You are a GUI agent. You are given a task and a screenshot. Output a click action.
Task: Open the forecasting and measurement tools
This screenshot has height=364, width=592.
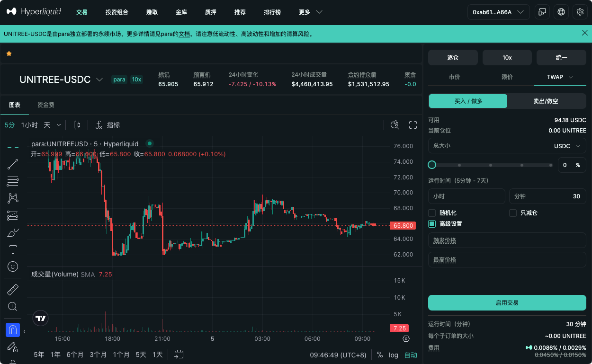pos(13,215)
